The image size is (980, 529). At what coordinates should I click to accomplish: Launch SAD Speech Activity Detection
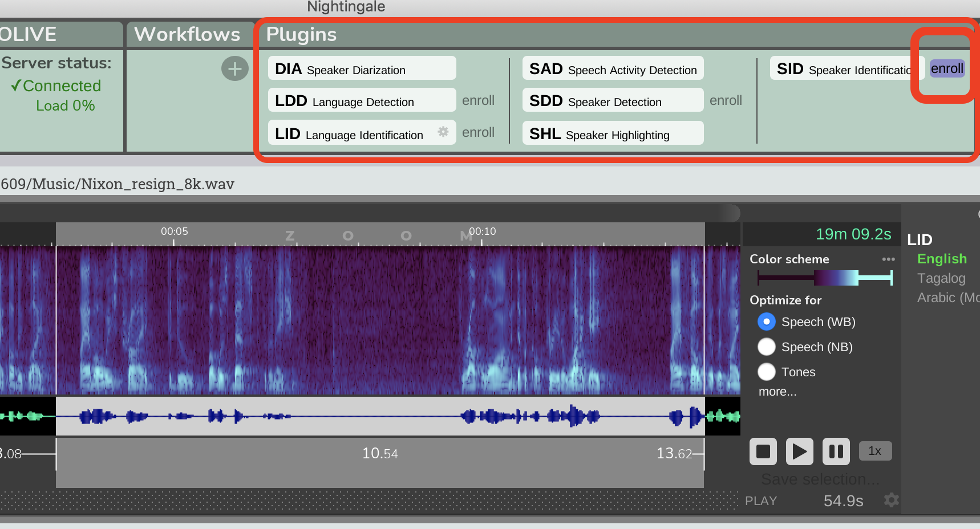(612, 68)
